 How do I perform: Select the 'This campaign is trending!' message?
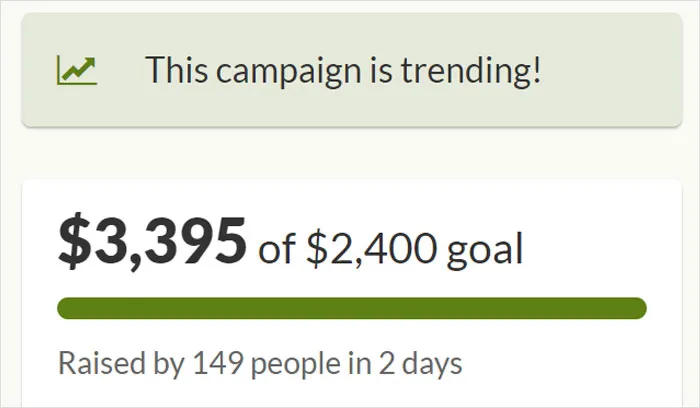coord(343,70)
